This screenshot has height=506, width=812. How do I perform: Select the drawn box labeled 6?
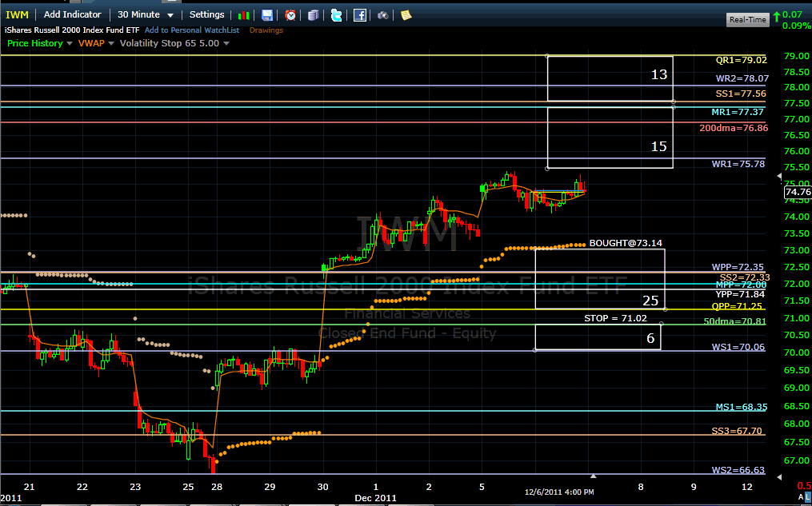point(598,337)
